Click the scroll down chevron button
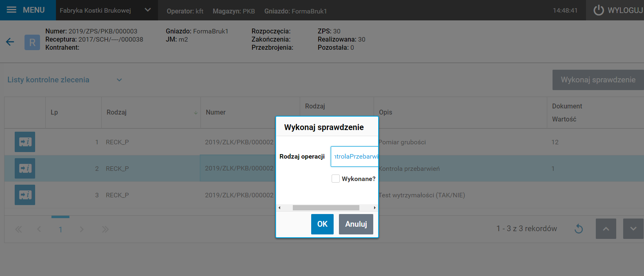The width and height of the screenshot is (644, 276). (633, 229)
